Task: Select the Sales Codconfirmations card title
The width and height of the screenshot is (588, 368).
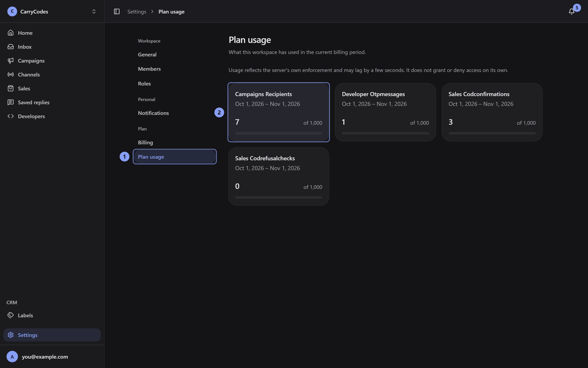Action: 479,94
